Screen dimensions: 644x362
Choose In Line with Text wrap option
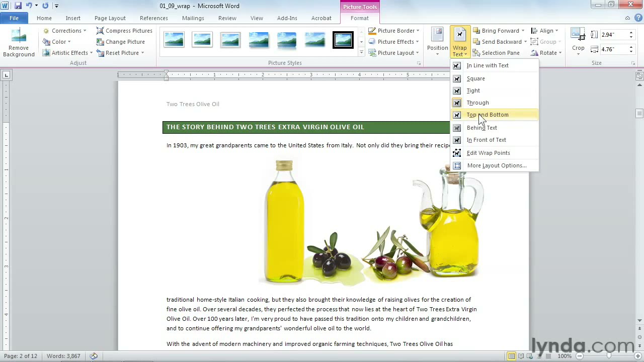pos(494,65)
